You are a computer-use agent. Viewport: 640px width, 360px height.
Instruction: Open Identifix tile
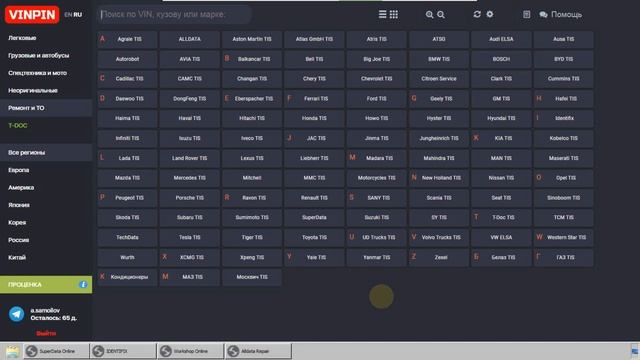coord(564,118)
